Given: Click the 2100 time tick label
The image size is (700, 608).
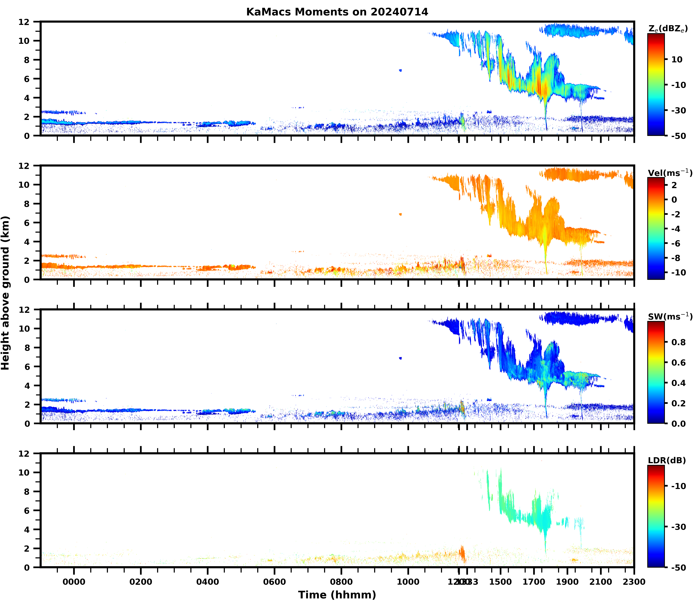Looking at the screenshot, I should click(601, 582).
